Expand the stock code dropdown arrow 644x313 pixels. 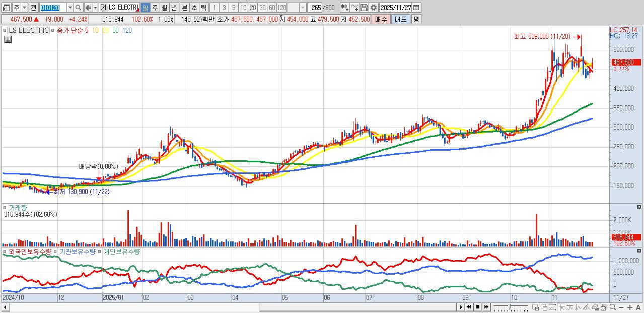pos(70,8)
